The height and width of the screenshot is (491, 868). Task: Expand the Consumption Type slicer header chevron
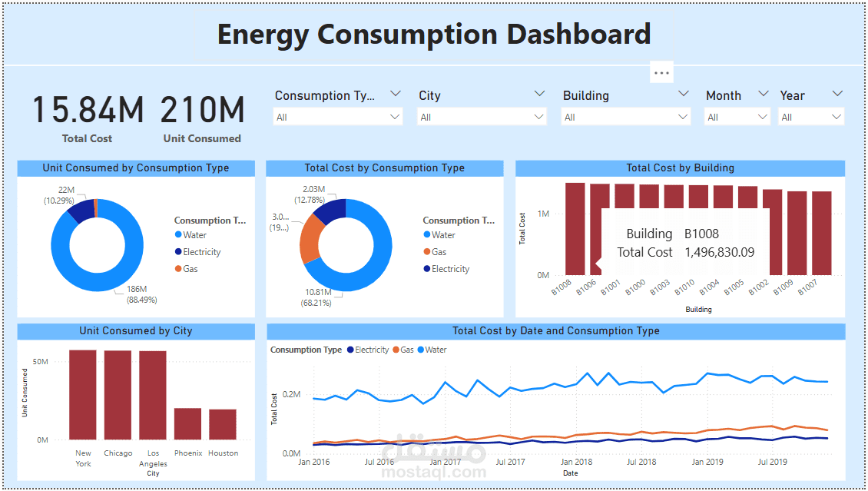[396, 94]
